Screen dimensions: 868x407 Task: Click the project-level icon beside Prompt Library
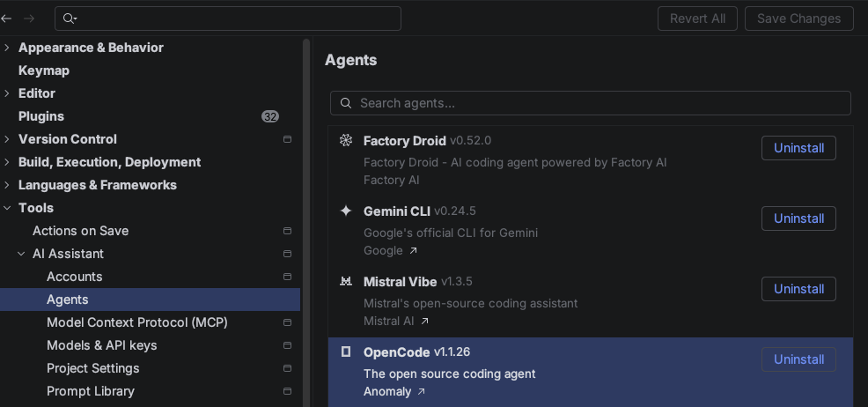coord(287,391)
